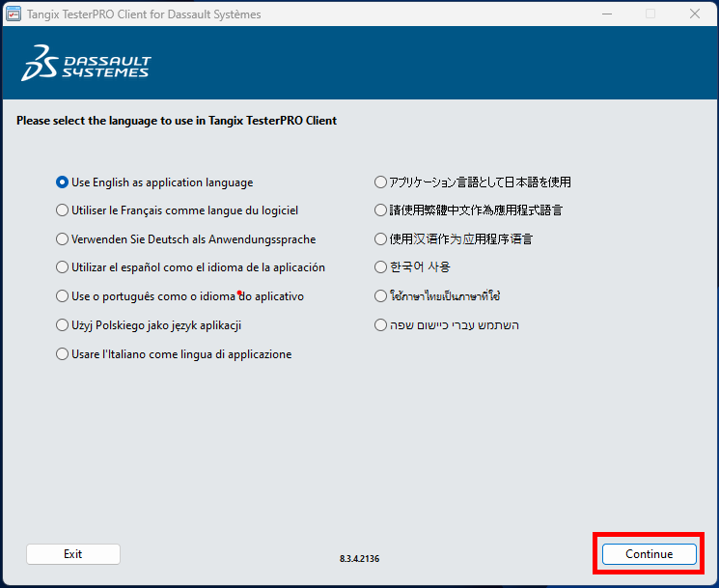This screenshot has height=588, width=719.
Task: Select the Simplified Chinese language option
Action: [x=380, y=239]
